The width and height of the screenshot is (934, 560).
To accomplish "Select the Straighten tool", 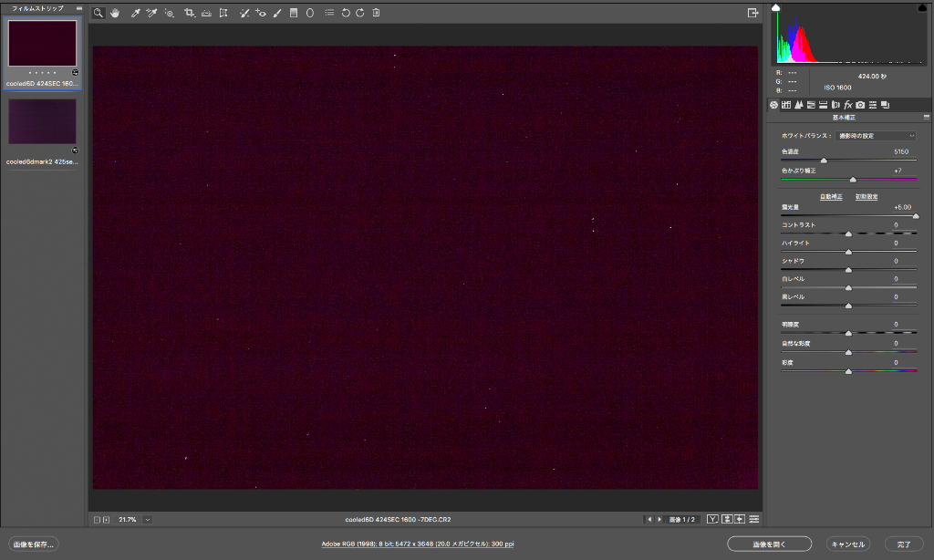I will pyautogui.click(x=206, y=13).
